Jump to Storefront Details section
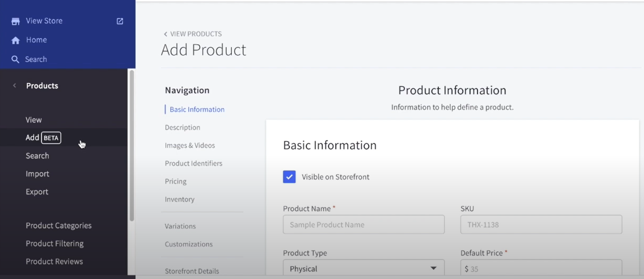 point(192,271)
